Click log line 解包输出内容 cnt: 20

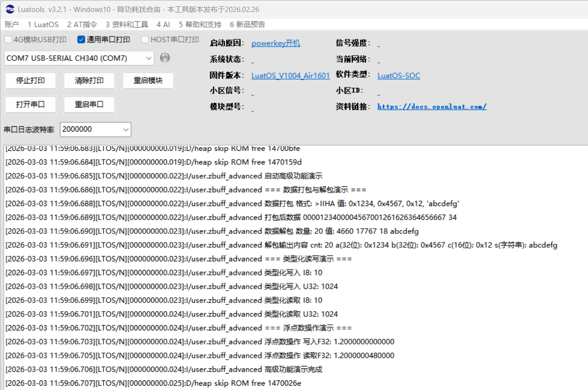click(281, 245)
